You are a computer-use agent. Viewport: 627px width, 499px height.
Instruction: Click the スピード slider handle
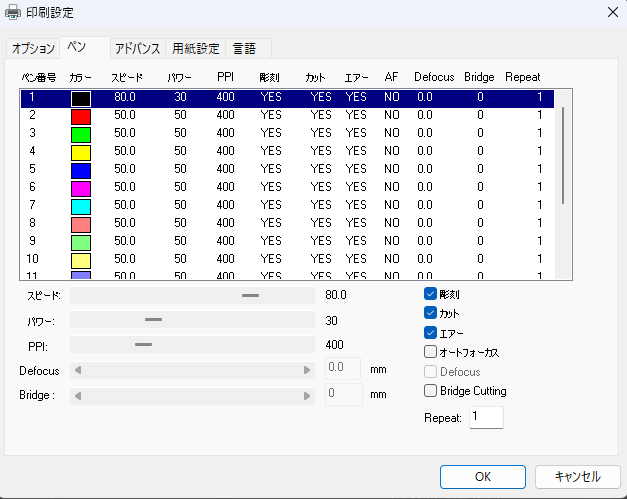point(250,296)
